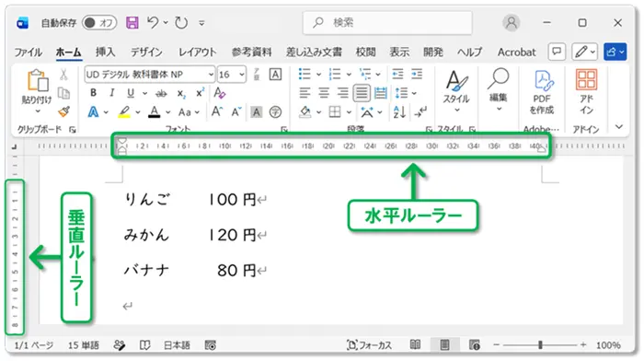Open the アドイン add-ins button
644x361 pixels.
[x=586, y=92]
